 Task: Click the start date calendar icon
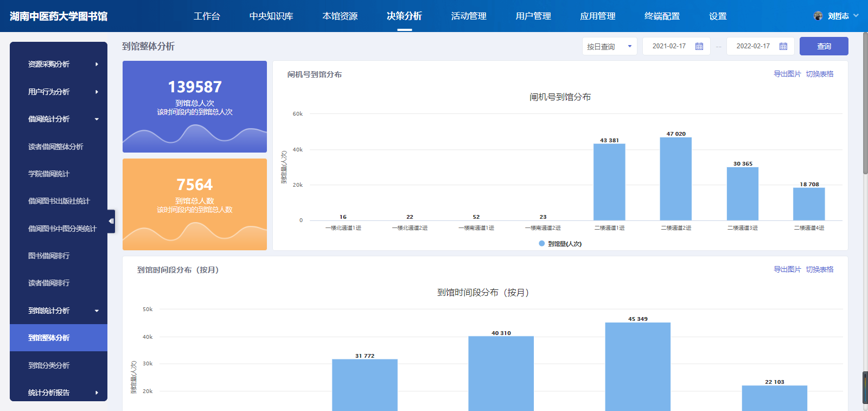(x=699, y=47)
